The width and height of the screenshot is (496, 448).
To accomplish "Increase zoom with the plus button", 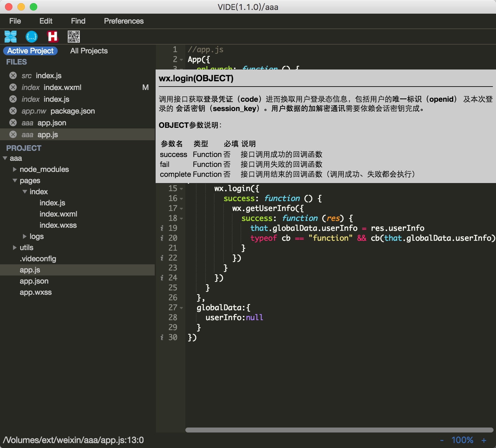I will [x=484, y=440].
